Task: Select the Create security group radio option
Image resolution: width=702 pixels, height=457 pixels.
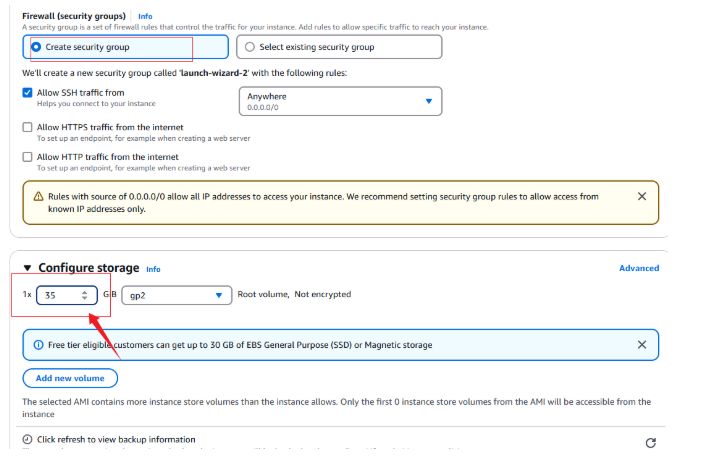Action: click(36, 47)
